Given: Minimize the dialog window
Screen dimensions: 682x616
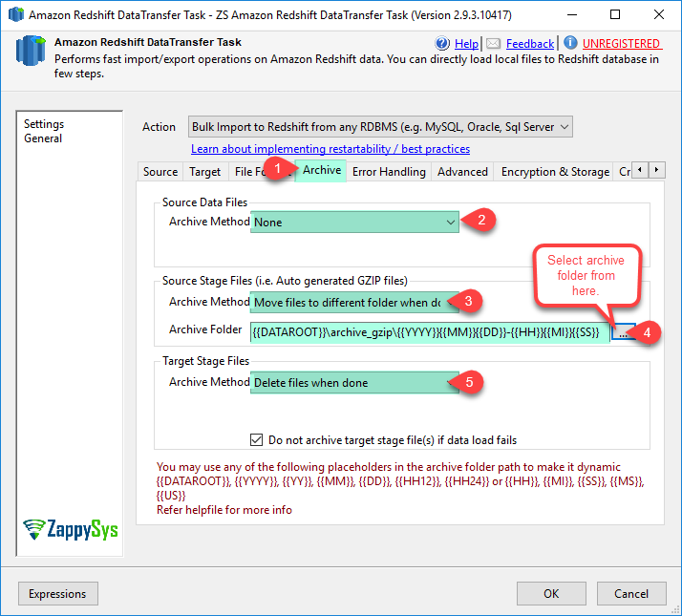Looking at the screenshot, I should point(572,14).
